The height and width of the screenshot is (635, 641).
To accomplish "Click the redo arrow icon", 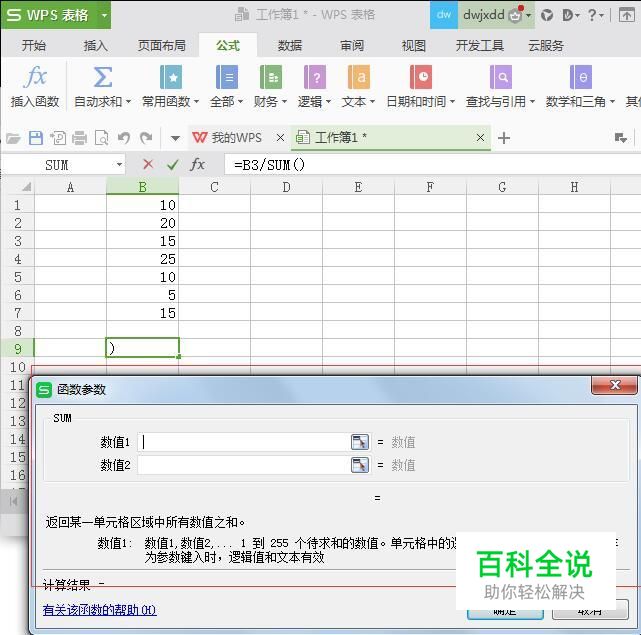I will coord(146,138).
